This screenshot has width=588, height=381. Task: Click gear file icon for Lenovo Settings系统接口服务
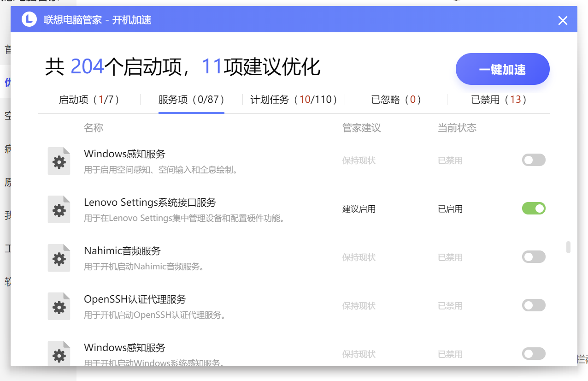[59, 210]
